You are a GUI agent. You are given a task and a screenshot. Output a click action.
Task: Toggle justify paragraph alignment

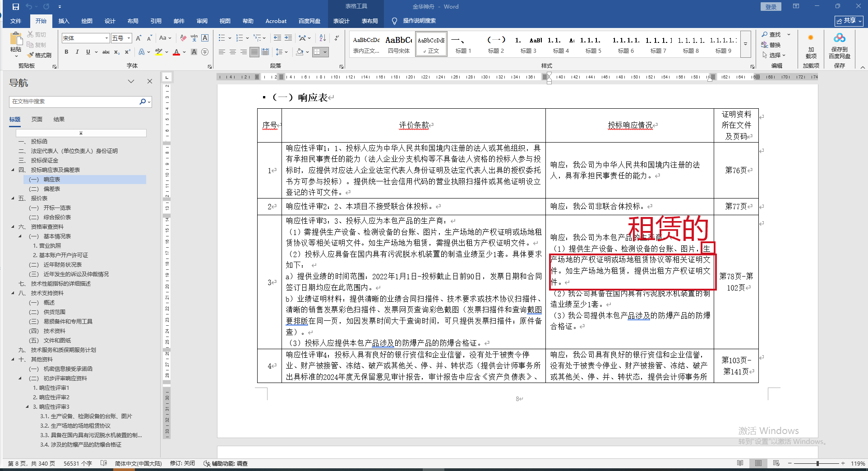click(x=254, y=52)
